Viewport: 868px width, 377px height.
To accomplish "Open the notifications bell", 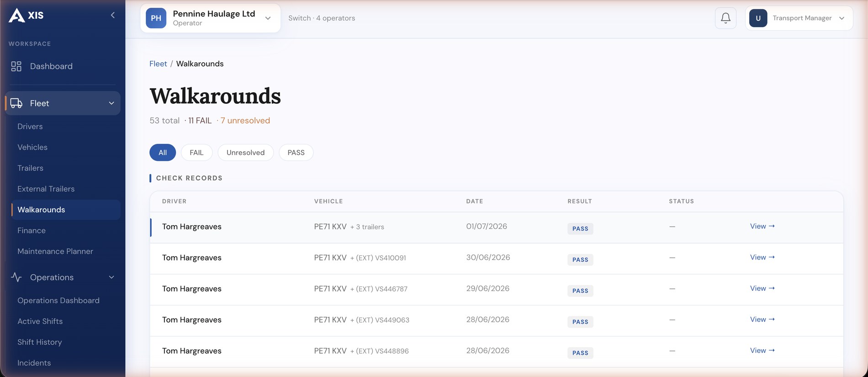I will point(725,18).
